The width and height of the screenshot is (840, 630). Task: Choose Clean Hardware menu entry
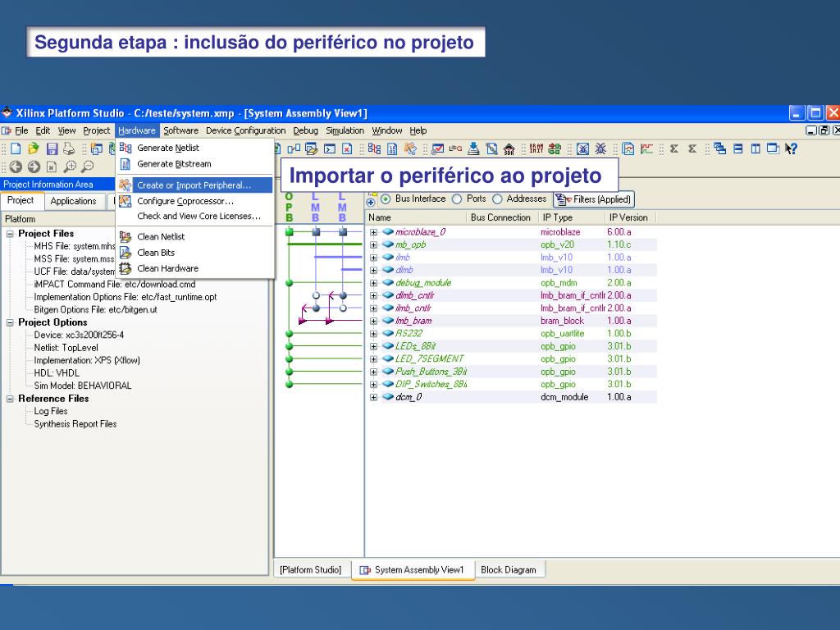[x=195, y=268]
